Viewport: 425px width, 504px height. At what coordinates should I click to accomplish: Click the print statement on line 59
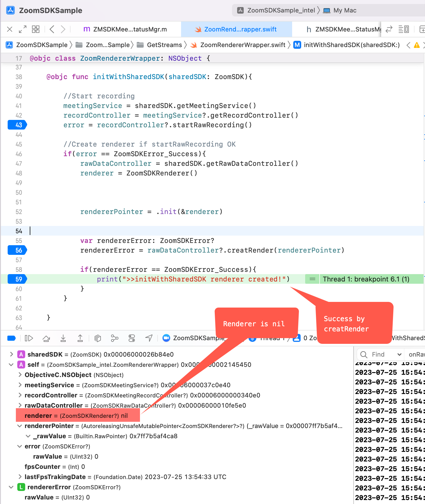coord(193,279)
